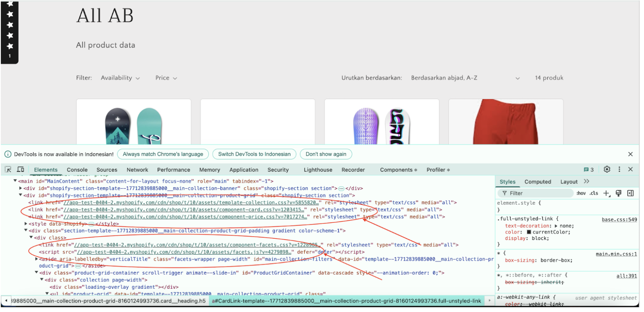The height and width of the screenshot is (312, 644).
Task: Toggle the device toolbar icon
Action: coord(20,170)
